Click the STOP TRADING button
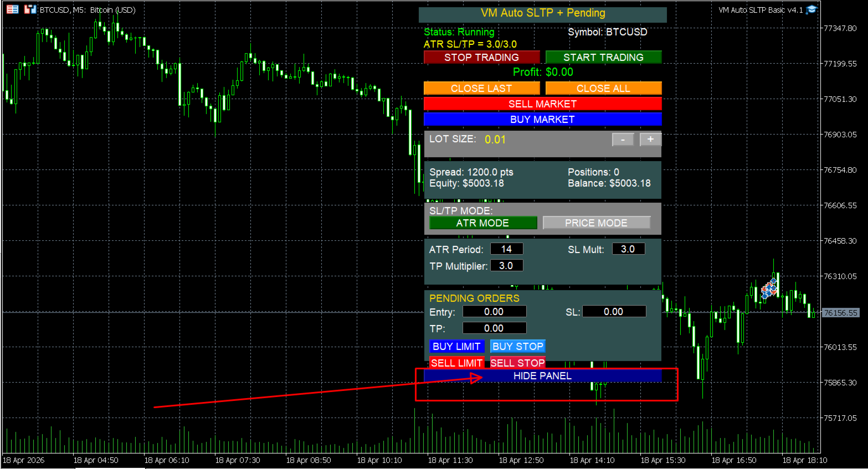Image resolution: width=868 pixels, height=469 pixels. 482,57
